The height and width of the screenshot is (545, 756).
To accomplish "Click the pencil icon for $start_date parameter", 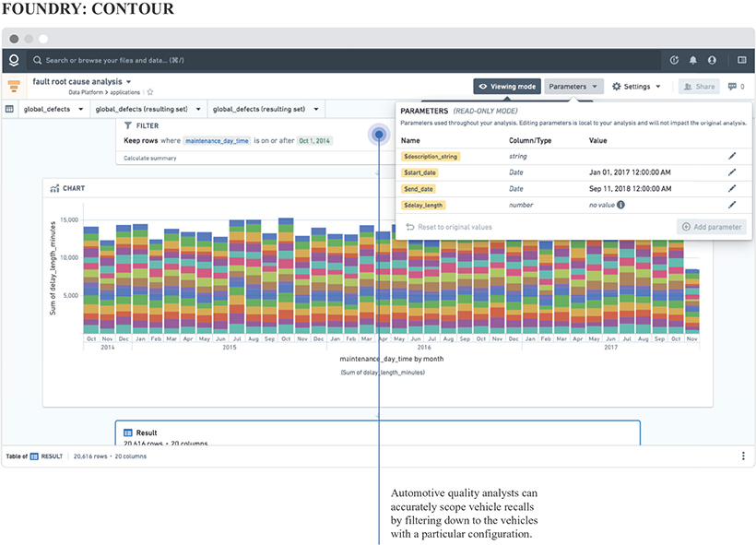I will [732, 172].
